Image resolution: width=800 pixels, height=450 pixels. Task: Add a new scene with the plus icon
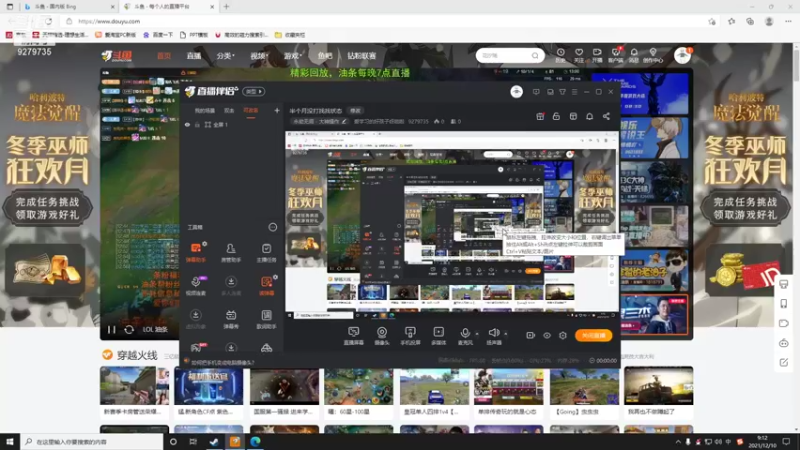point(277,110)
